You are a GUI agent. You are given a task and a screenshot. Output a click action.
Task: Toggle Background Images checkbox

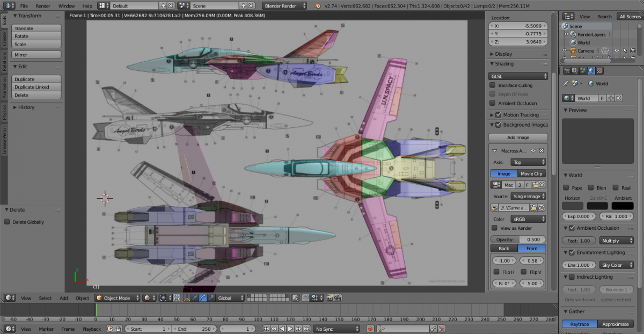[x=498, y=125]
